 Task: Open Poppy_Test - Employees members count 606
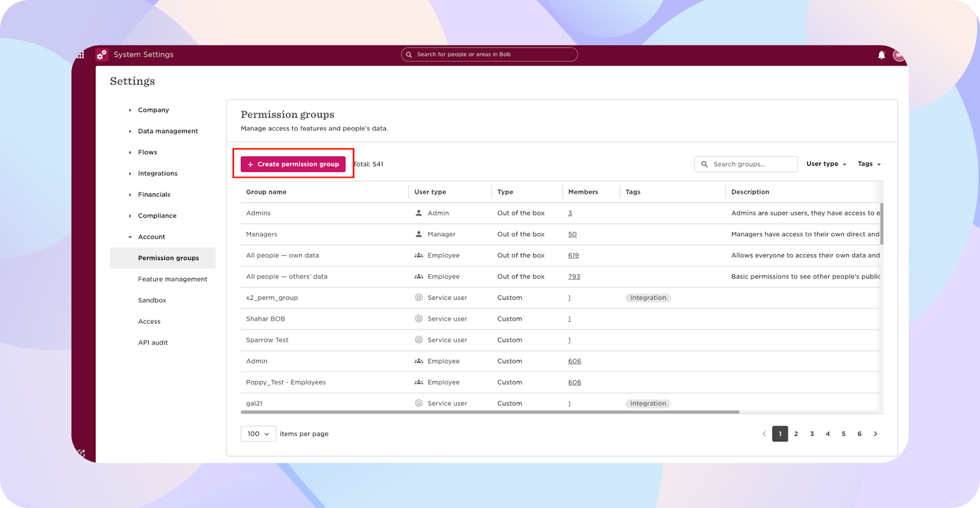(575, 383)
